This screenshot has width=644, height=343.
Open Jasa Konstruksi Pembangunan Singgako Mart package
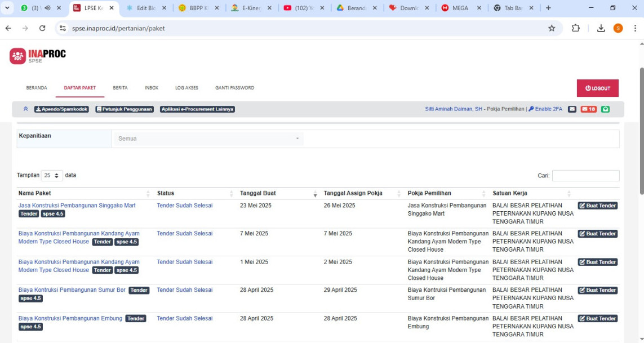(77, 206)
